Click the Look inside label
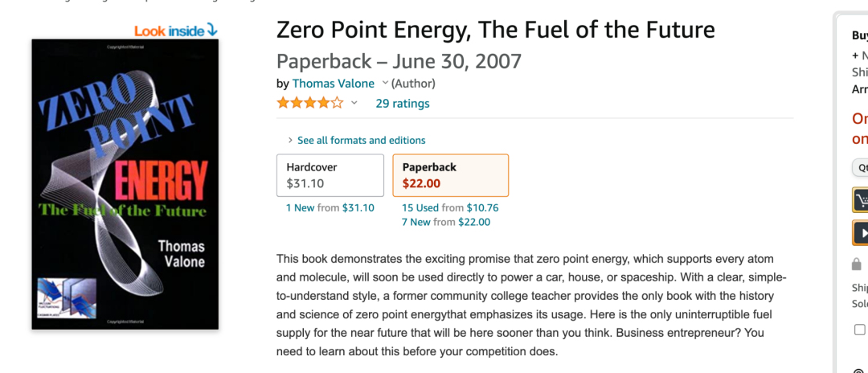This screenshot has height=373, width=868. (x=169, y=31)
